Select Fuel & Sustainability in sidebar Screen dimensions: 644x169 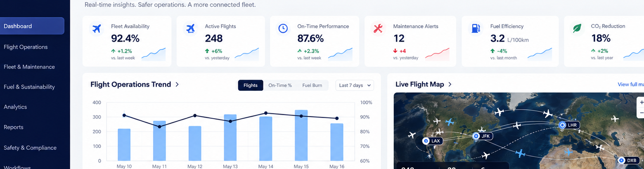29,87
